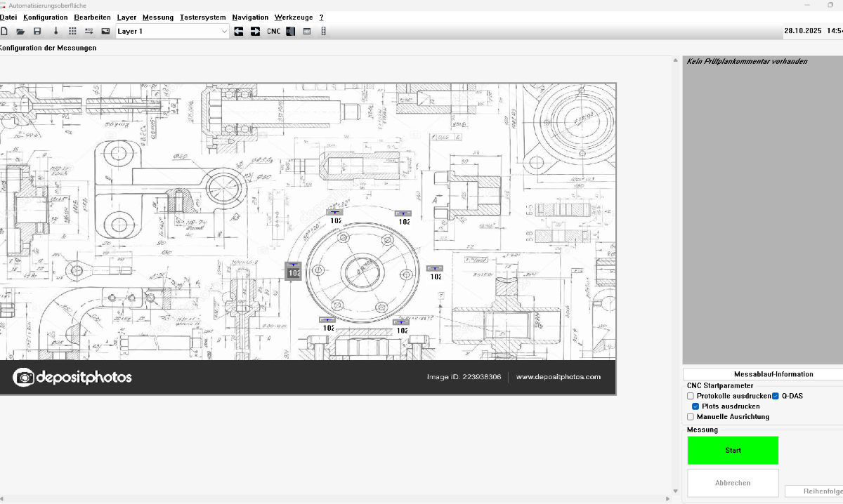Image resolution: width=843 pixels, height=504 pixels.
Task: Open a file with the folder icon
Action: pyautogui.click(x=21, y=31)
